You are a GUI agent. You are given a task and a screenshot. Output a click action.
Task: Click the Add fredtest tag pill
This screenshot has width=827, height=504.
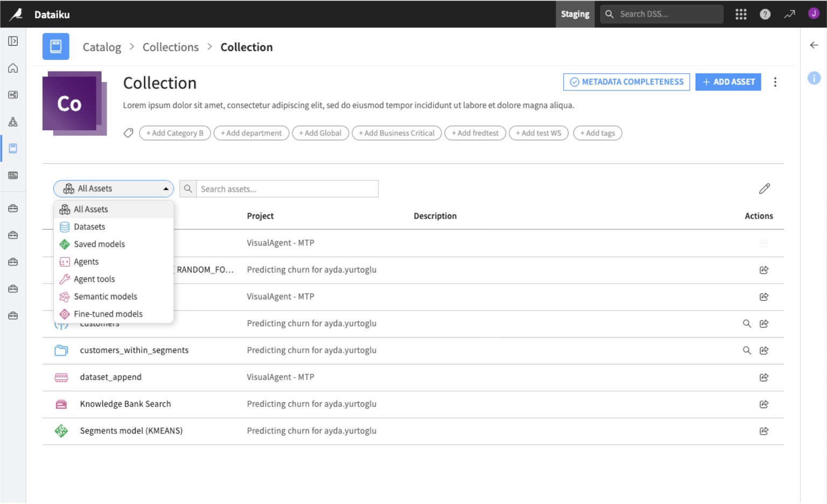475,133
